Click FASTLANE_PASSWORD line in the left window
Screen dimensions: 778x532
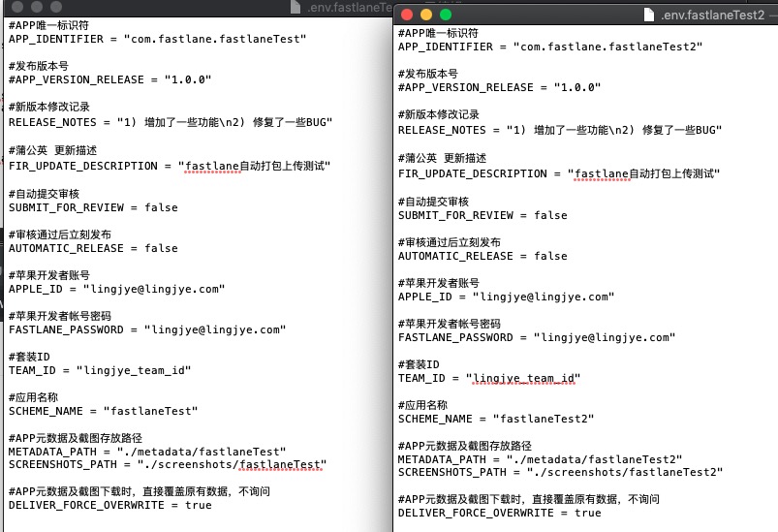coord(147,330)
